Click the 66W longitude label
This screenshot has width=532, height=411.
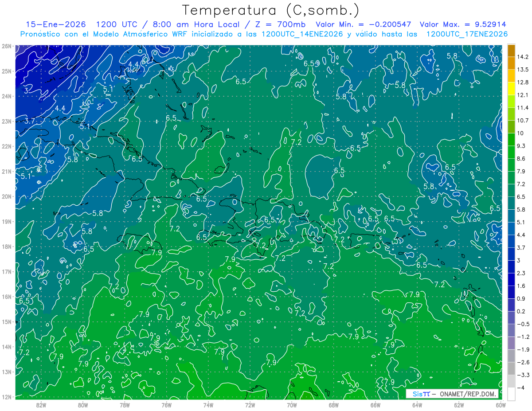[x=375, y=405]
